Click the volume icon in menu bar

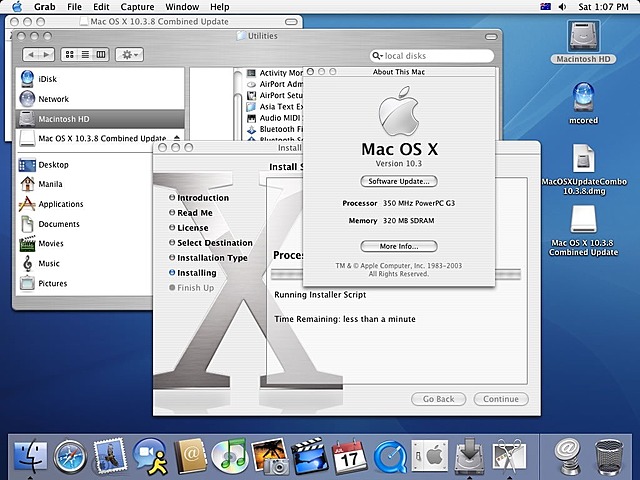[x=562, y=7]
